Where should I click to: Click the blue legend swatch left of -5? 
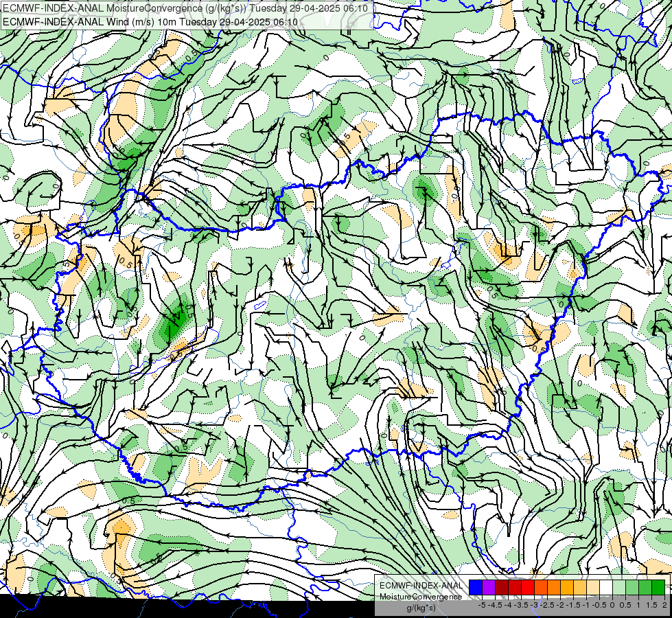(x=476, y=588)
